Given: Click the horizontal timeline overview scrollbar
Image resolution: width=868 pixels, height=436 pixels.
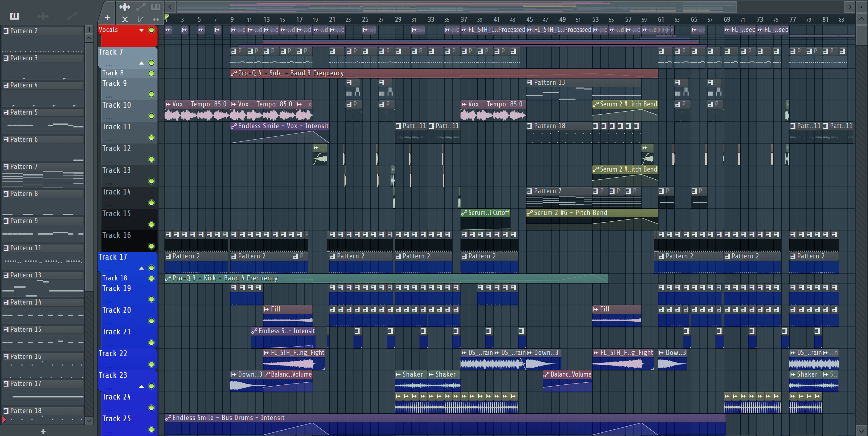Looking at the screenshot, I should (456, 6).
